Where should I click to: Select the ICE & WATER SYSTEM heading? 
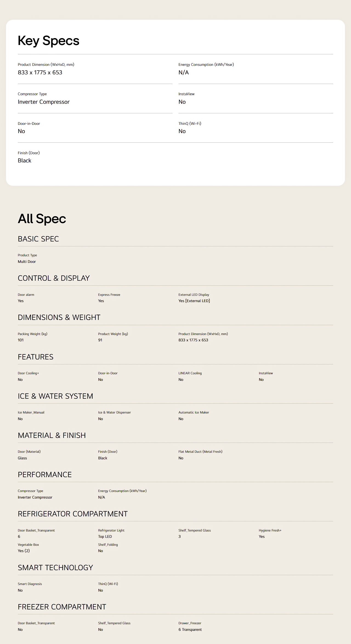[55, 396]
